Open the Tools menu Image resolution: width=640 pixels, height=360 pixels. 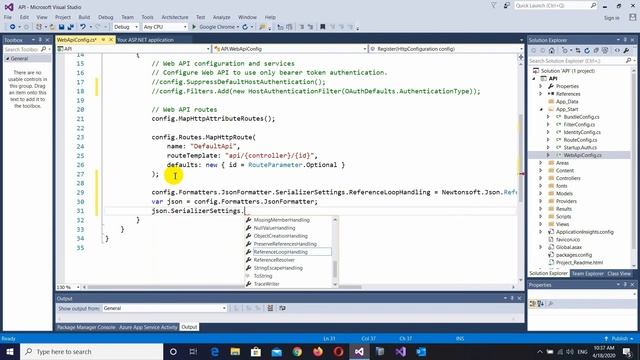tap(147, 17)
